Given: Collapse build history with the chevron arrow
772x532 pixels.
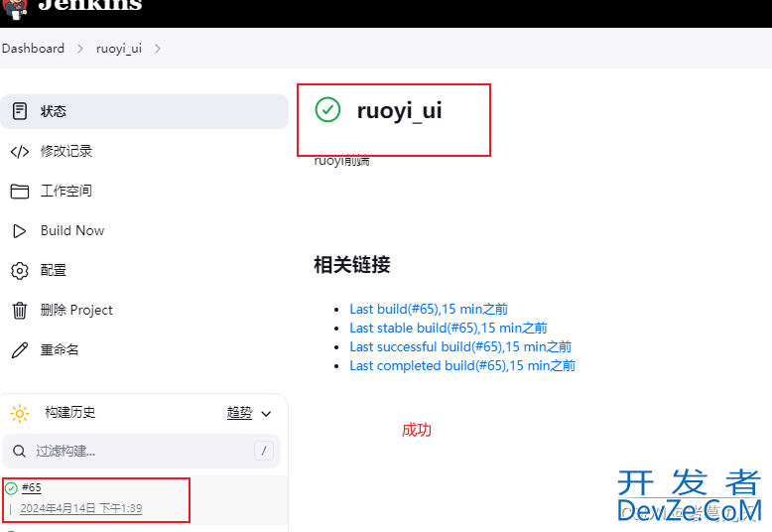Looking at the screenshot, I should tap(266, 414).
